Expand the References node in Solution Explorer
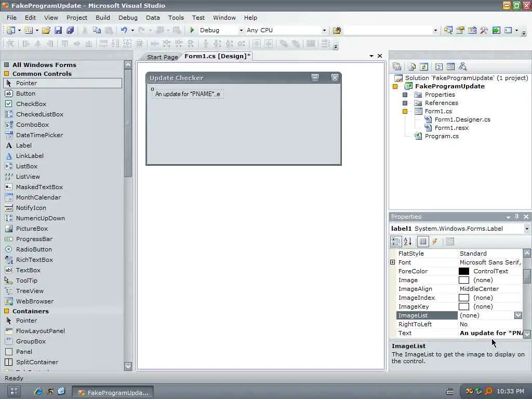Screen dimensions: 532x399 pos(405,103)
